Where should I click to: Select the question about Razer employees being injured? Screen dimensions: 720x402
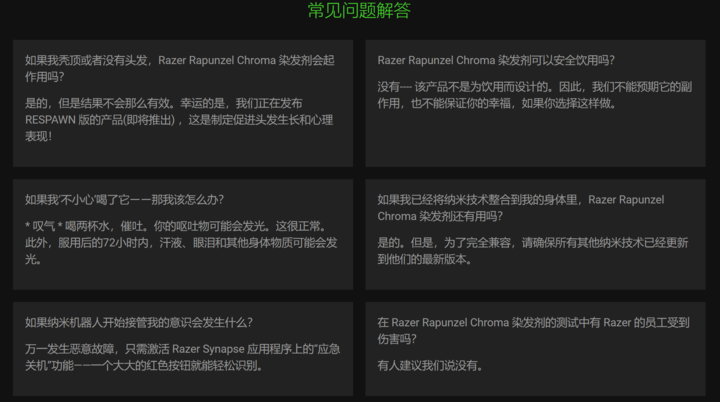520,330
